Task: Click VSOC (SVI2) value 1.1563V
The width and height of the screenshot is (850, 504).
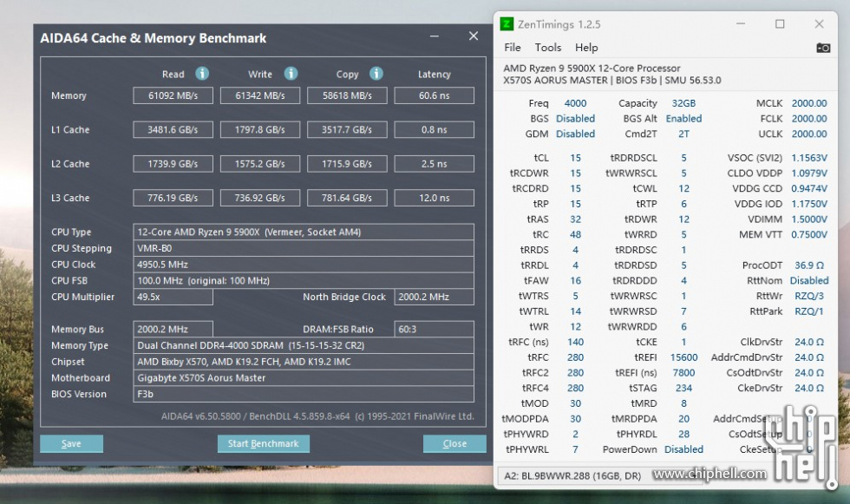Action: (x=808, y=158)
